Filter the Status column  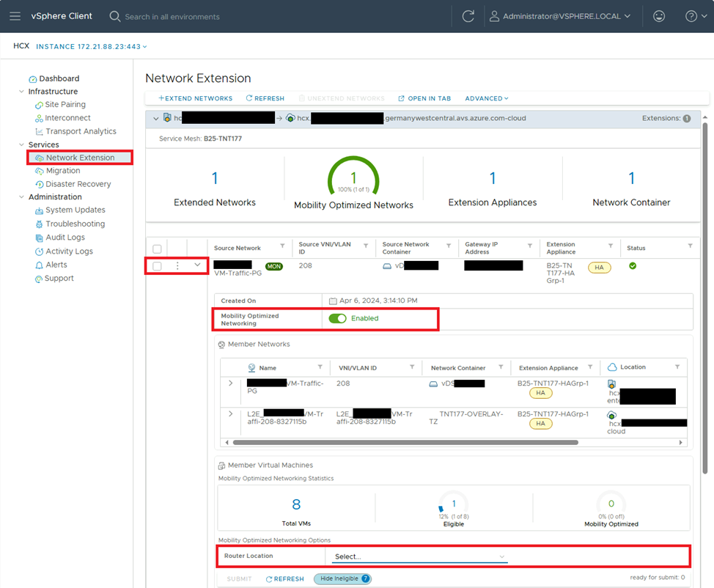pos(691,246)
